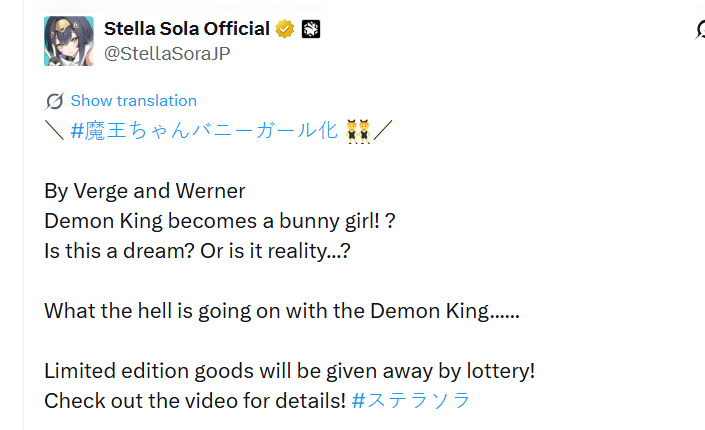Click the line 'By Verge and Werner'
This screenshot has height=430, width=705.
tap(145, 191)
